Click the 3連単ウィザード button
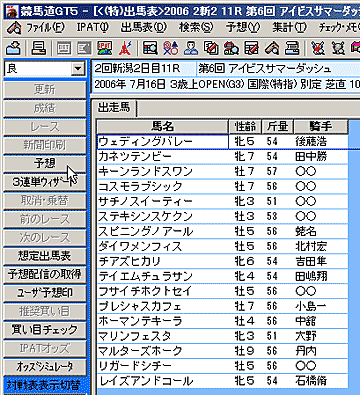360x395 pixels. point(45,182)
